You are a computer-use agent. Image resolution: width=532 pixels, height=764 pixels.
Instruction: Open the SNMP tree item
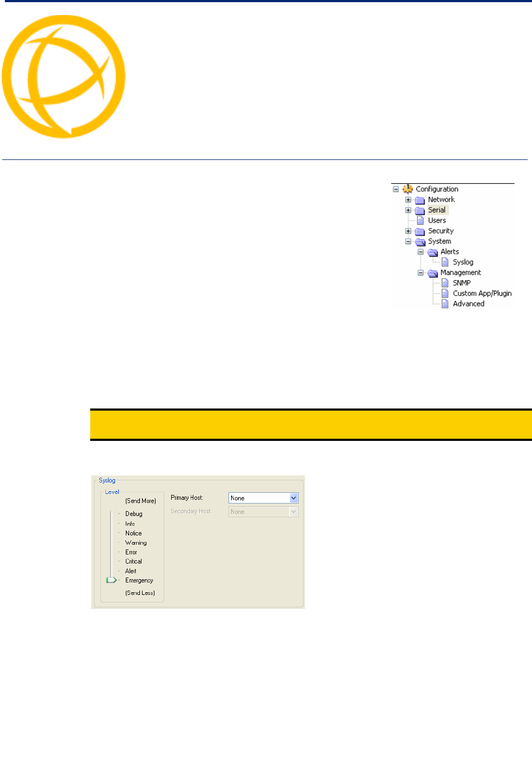point(462,283)
